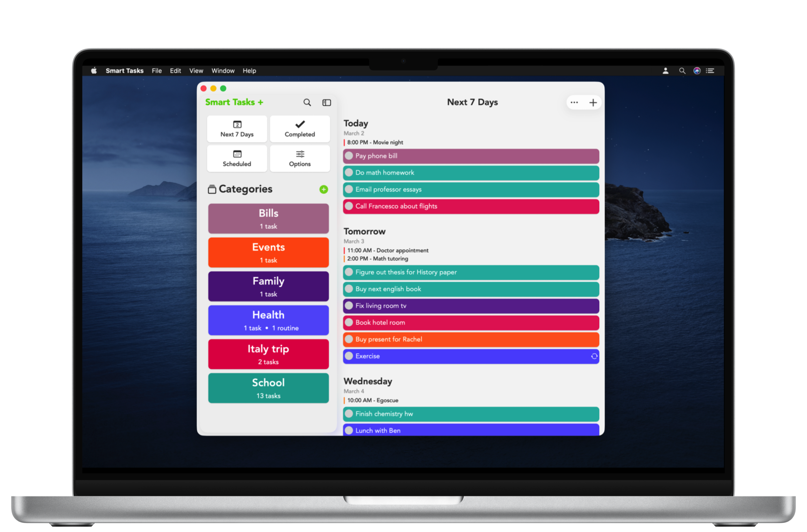Open the Health category
Viewport: 807px width, 532px height.
click(x=268, y=320)
